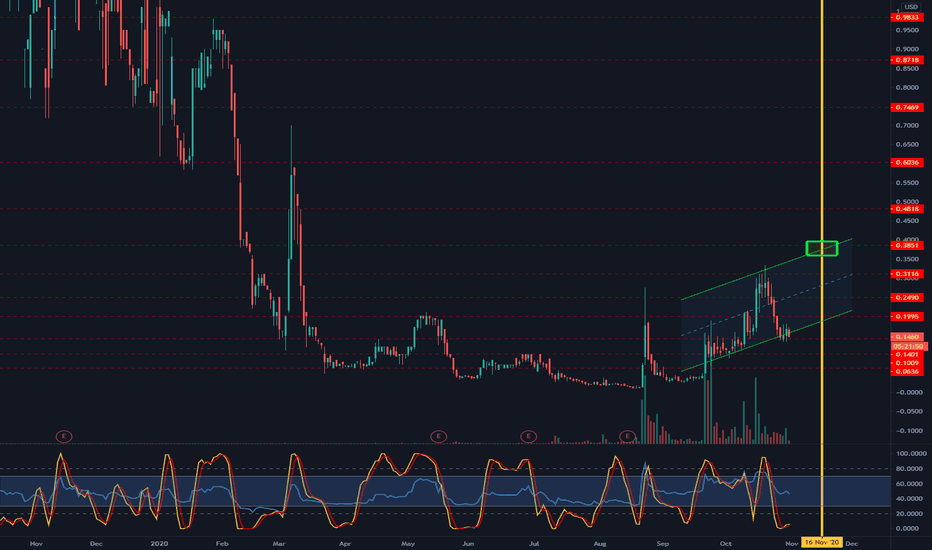Select the 0.4818 price level label

pyautogui.click(x=907, y=209)
